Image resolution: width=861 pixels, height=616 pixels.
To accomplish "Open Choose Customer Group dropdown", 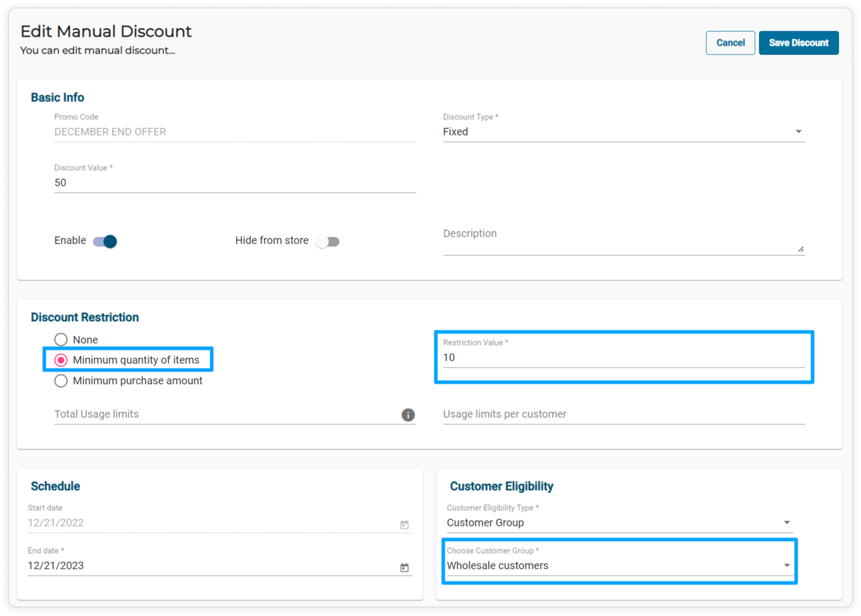I will 618,566.
